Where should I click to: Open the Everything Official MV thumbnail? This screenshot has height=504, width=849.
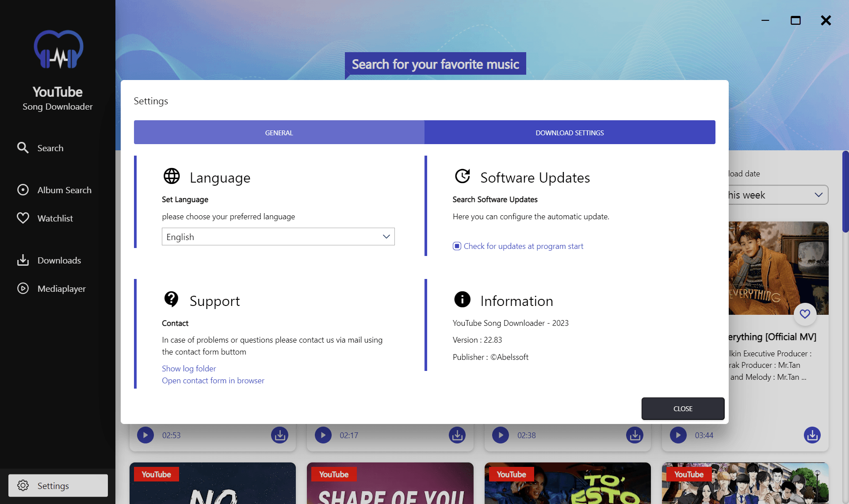[778, 268]
